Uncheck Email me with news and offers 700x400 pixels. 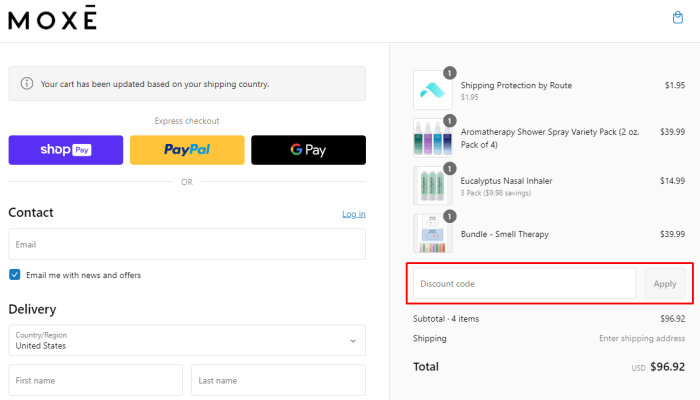(15, 275)
